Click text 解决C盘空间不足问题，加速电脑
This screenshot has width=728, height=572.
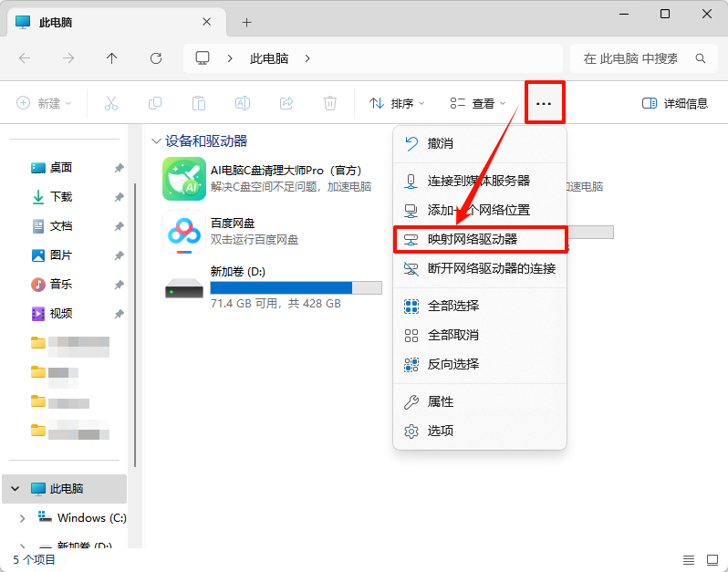[291, 187]
